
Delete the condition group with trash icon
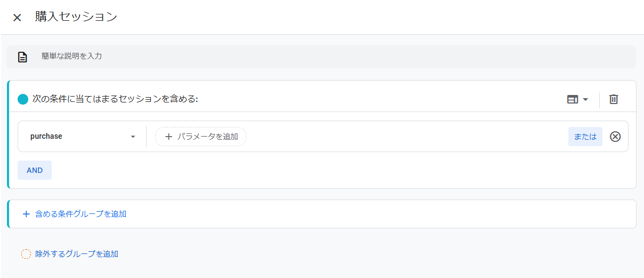(x=614, y=99)
